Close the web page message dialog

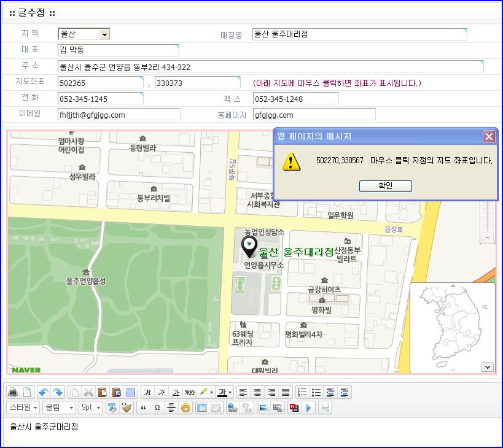(x=489, y=136)
